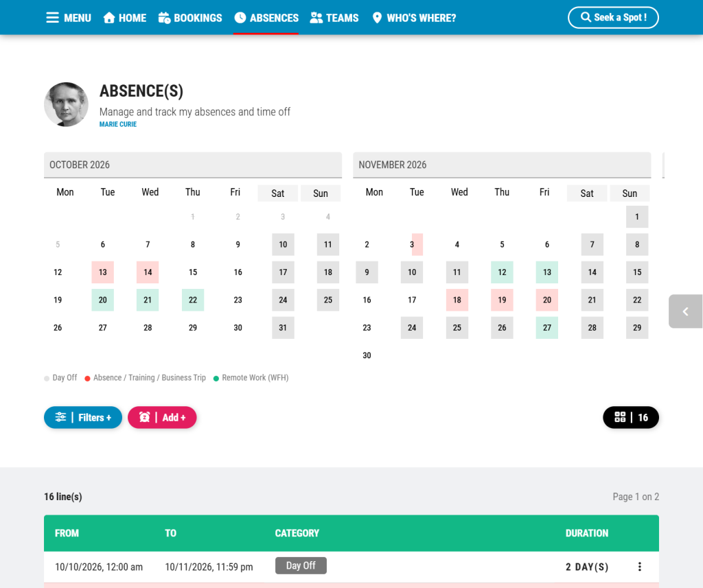Click the Absence / Training / Business Trip legend
This screenshot has width=703, height=588.
tap(149, 378)
